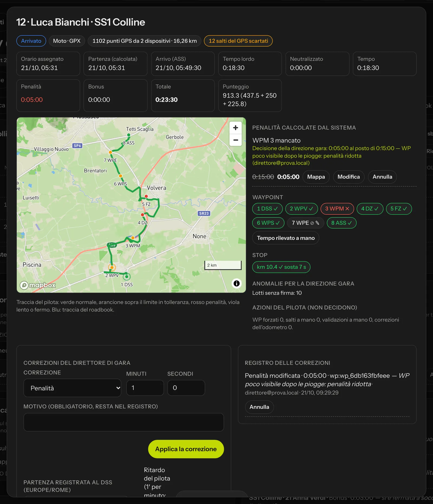
Task: Click the Punteggio 913.3 card
Action: (x=250, y=95)
